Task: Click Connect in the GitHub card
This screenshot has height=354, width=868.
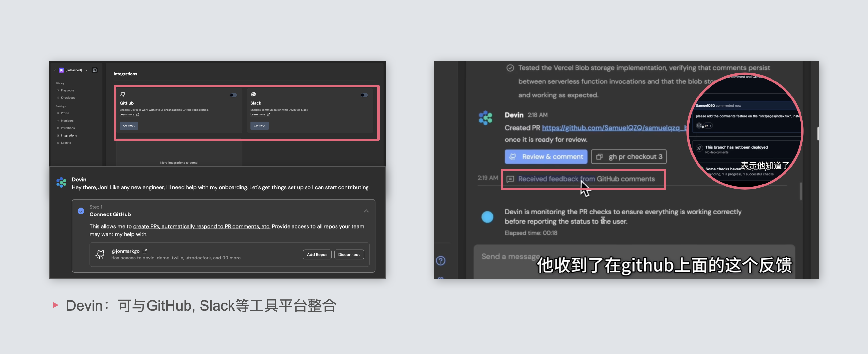Action: tap(129, 125)
